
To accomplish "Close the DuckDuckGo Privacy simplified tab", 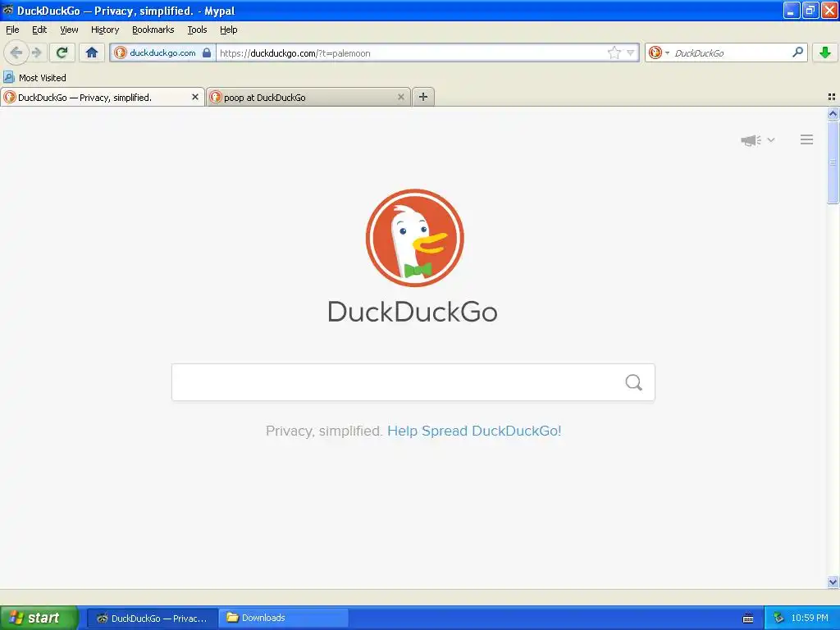I will (195, 97).
